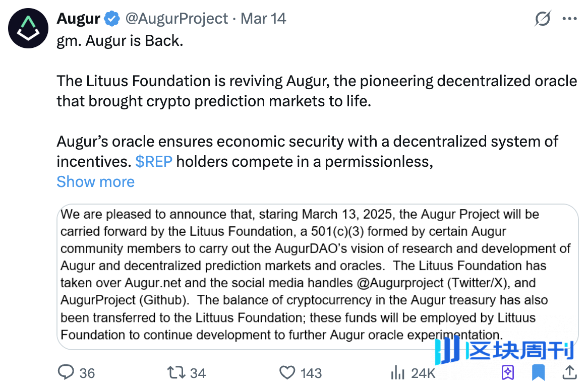Toggle the heart like button
The image size is (588, 388).
[287, 372]
